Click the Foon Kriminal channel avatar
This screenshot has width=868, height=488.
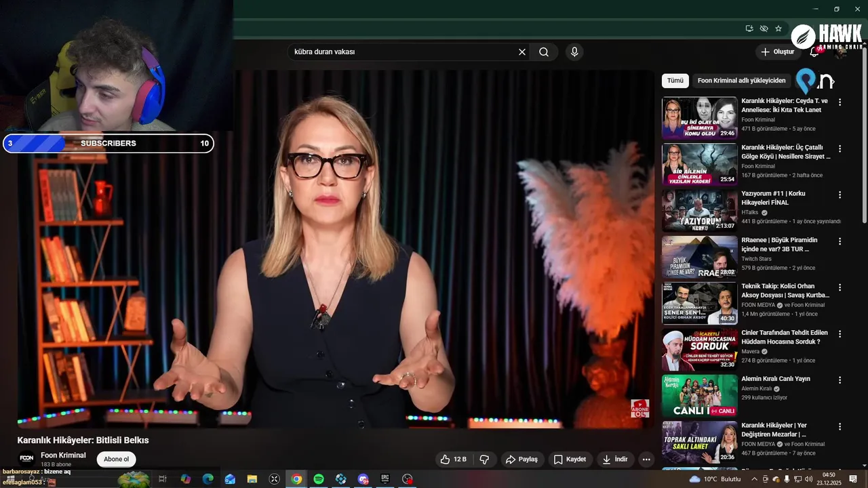click(x=26, y=459)
